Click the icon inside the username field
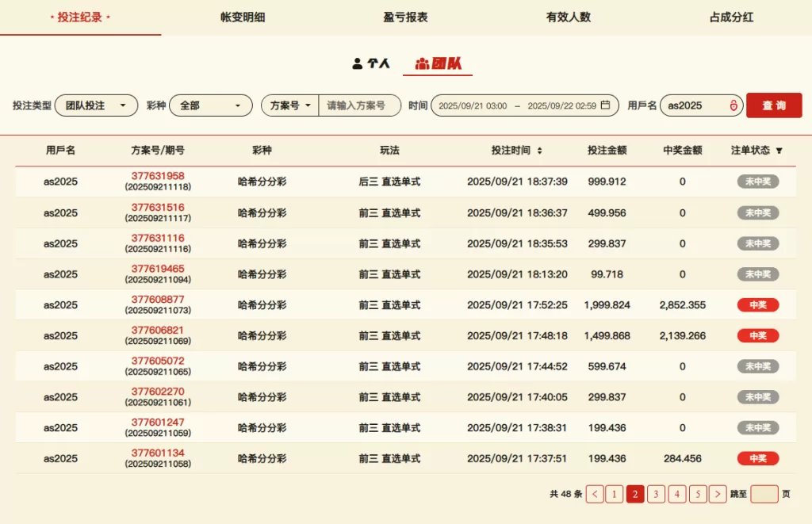The height and width of the screenshot is (524, 812). 733,105
